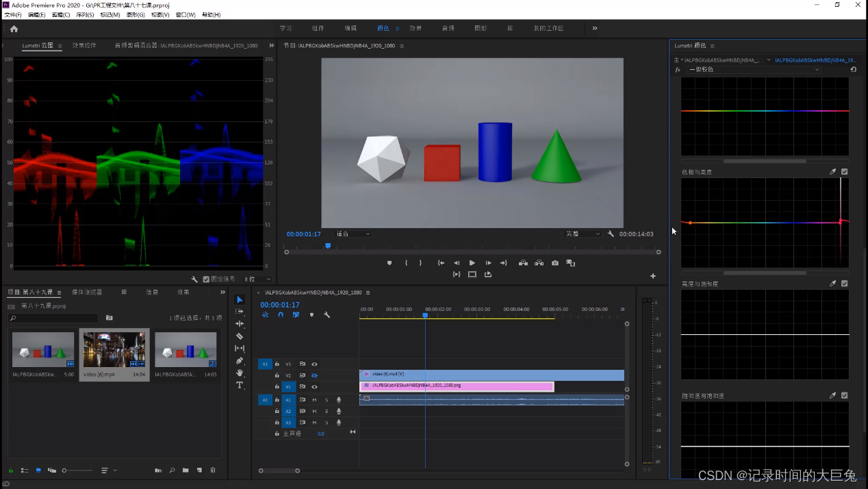Open the 完整 playback resolution dropdown
Image resolution: width=868 pixels, height=489 pixels.
pyautogui.click(x=583, y=234)
